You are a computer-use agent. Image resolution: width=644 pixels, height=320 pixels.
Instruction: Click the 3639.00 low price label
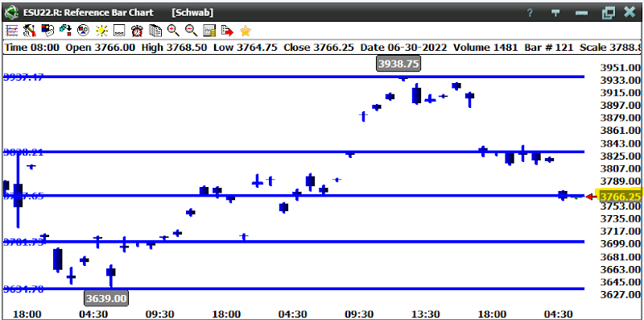106,297
